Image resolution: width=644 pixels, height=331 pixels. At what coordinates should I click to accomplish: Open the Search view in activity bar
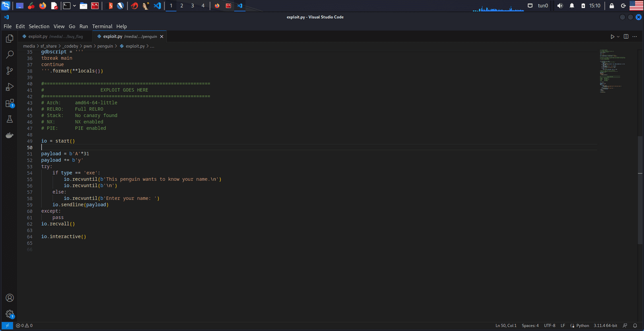point(10,55)
